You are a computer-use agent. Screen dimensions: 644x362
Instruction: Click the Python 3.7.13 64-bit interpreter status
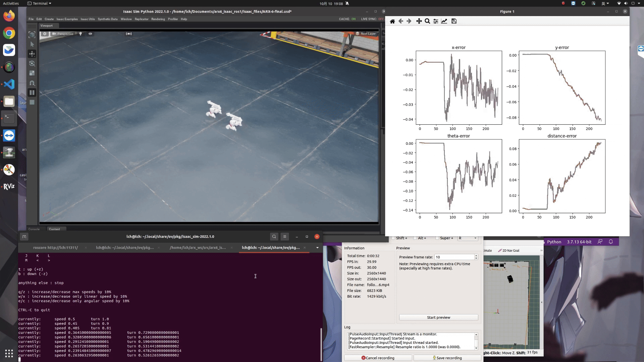(569, 242)
